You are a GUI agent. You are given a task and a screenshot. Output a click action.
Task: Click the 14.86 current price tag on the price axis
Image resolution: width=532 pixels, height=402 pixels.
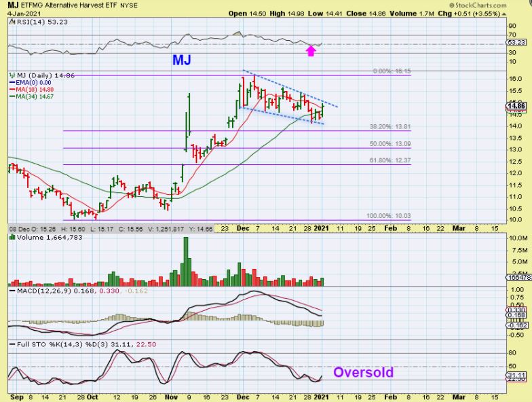tap(517, 106)
